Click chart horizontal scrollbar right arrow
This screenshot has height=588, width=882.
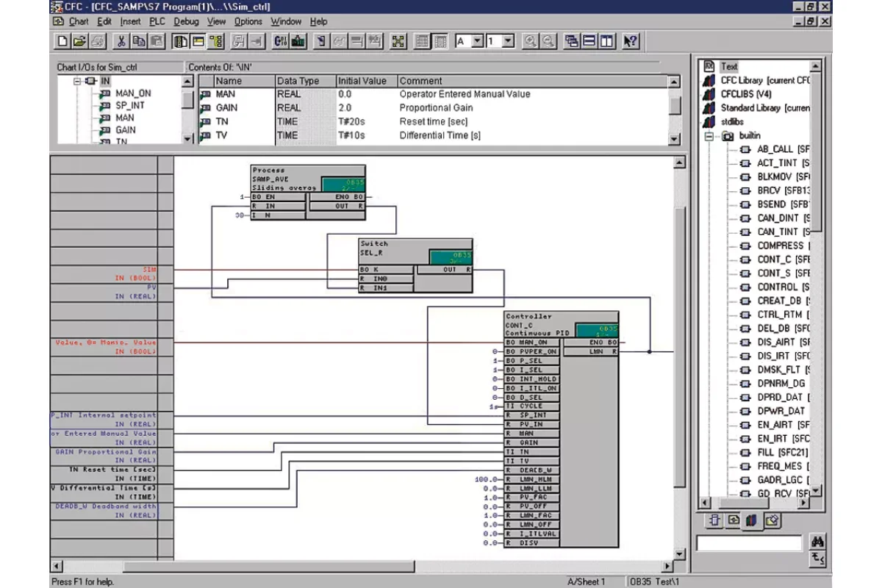coord(667,567)
